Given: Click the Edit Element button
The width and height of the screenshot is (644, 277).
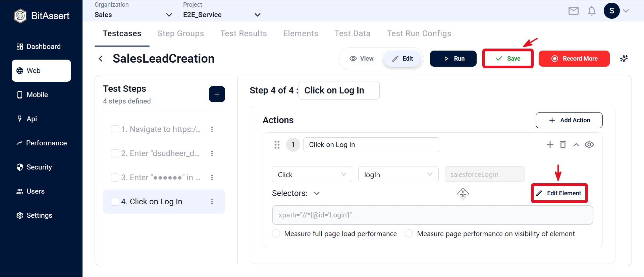Looking at the screenshot, I should pyautogui.click(x=559, y=193).
